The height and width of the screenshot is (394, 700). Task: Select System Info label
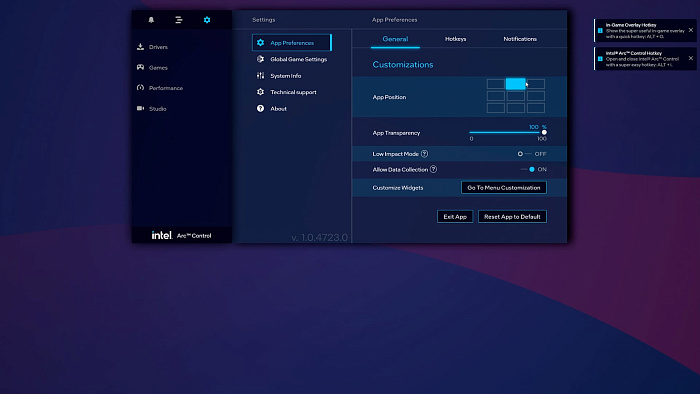286,75
